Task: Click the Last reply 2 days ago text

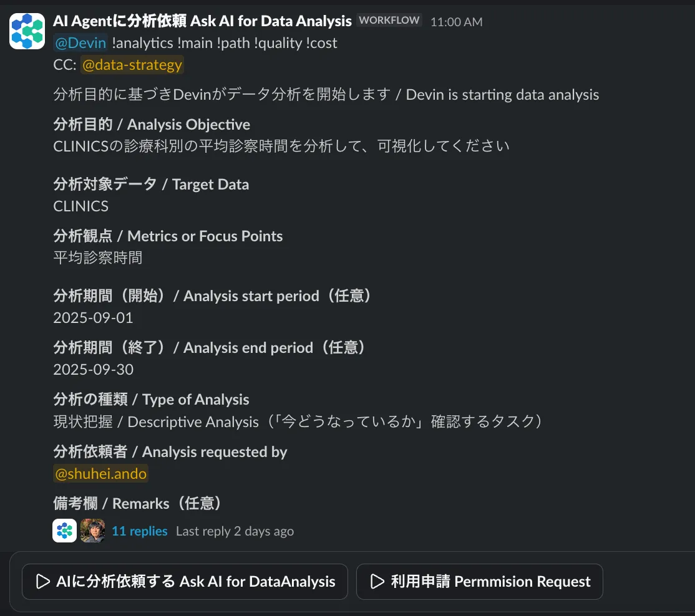Action: pyautogui.click(x=235, y=531)
